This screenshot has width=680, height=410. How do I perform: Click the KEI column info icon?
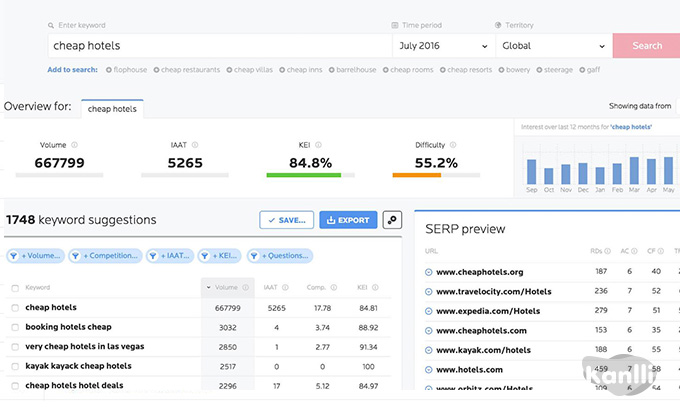[375, 287]
